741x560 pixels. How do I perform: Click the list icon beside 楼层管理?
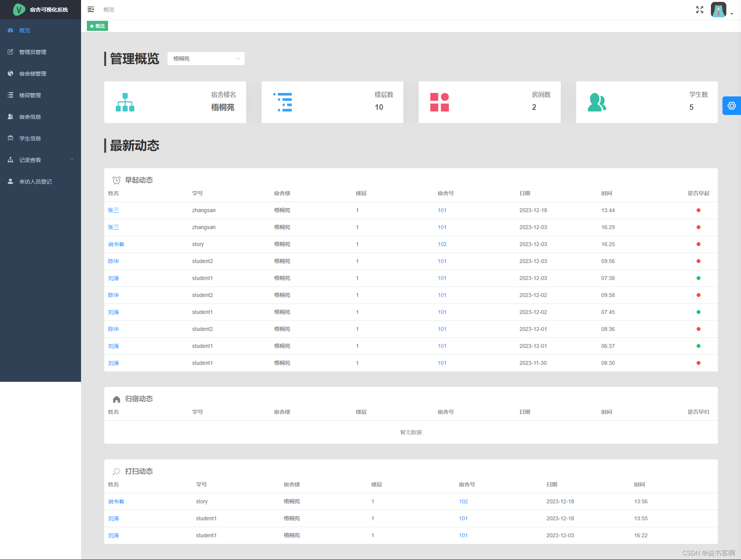coord(10,95)
